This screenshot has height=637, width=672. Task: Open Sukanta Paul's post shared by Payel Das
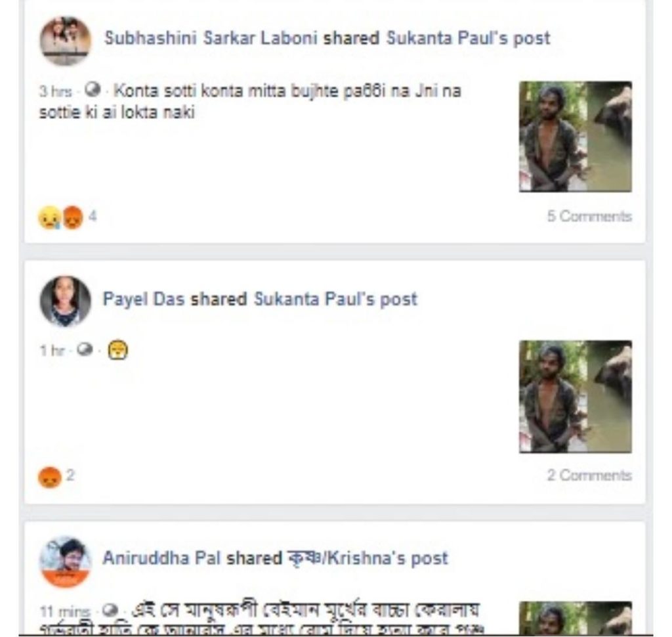pos(335,299)
